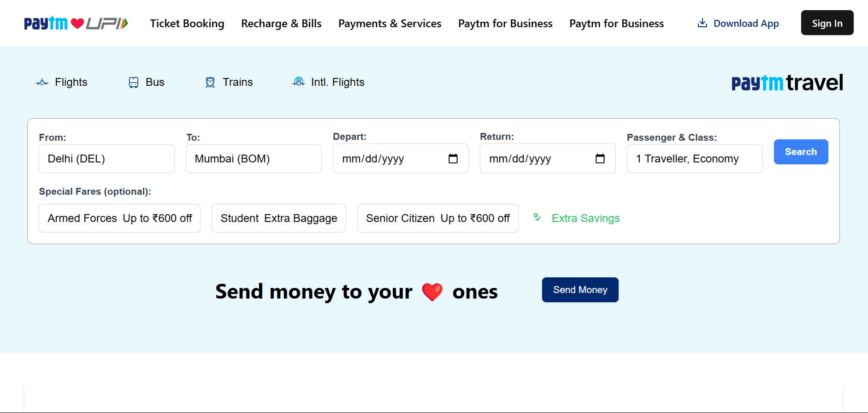Image resolution: width=868 pixels, height=413 pixels.
Task: Click the Depart date input field
Action: 401,159
